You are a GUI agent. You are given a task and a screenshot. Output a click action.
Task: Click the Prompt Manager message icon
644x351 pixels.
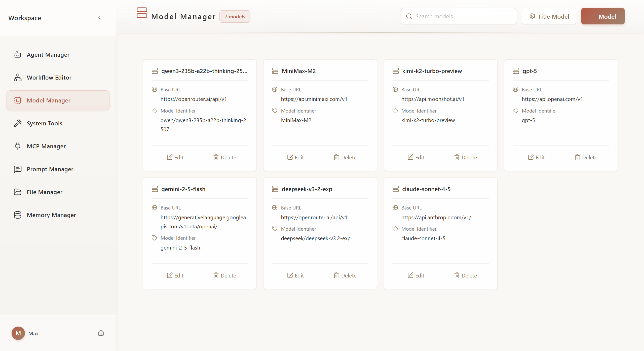tap(18, 169)
